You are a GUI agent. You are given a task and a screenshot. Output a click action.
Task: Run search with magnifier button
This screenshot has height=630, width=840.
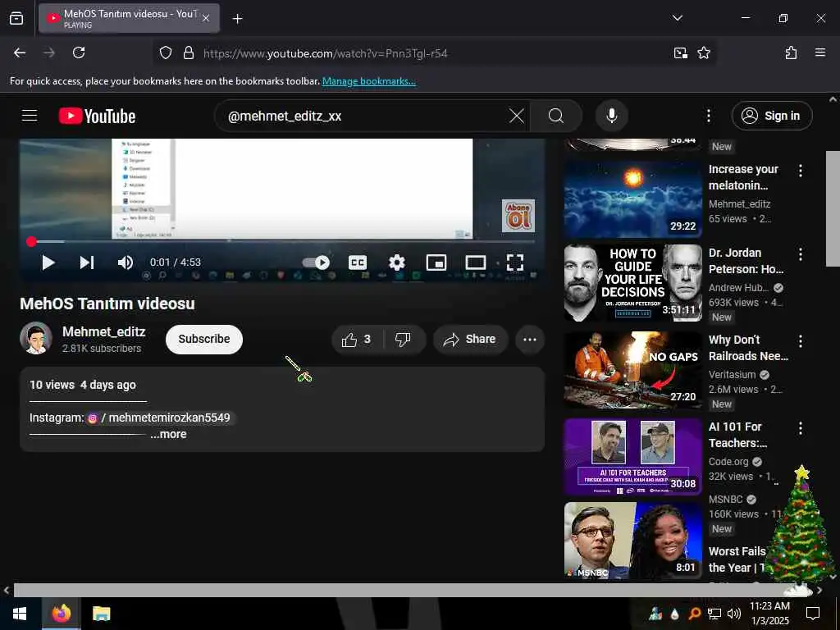556,116
